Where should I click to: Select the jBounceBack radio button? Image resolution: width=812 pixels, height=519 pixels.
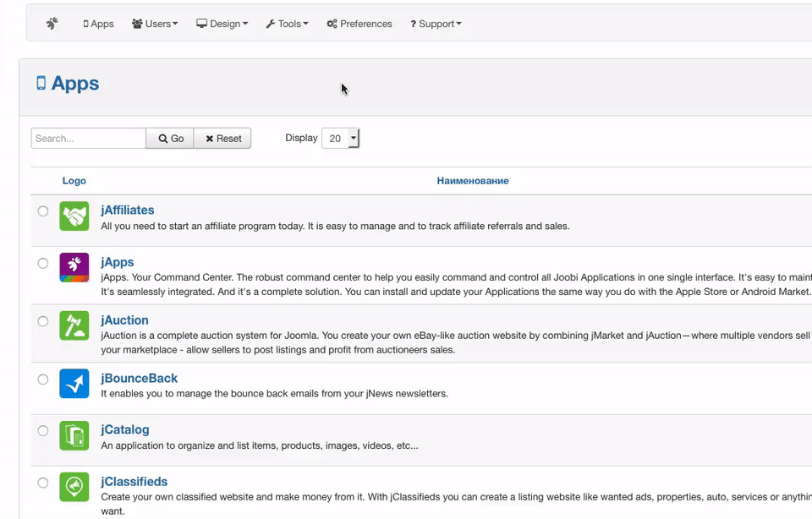point(43,380)
